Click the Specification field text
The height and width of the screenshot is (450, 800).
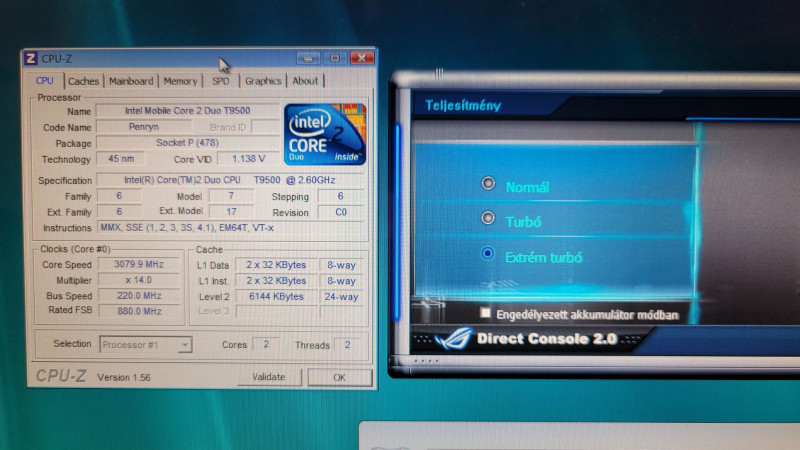pyautogui.click(x=230, y=180)
